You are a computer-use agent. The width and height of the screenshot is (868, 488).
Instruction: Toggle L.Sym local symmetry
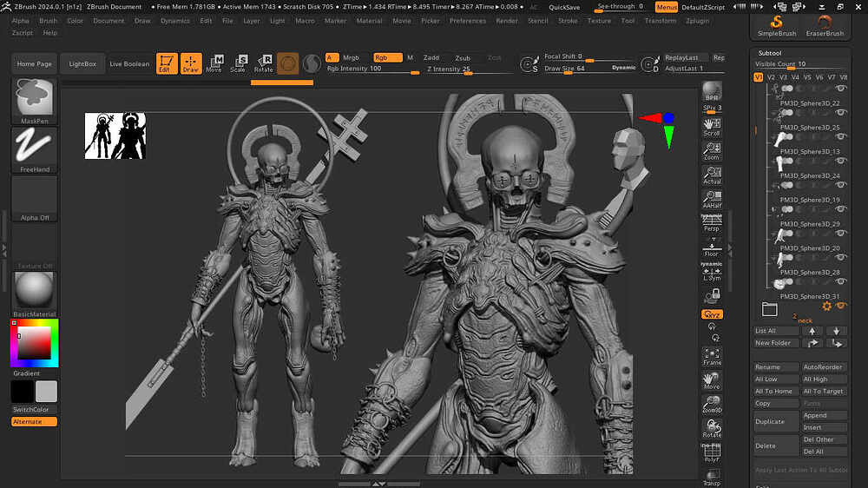[x=712, y=272]
